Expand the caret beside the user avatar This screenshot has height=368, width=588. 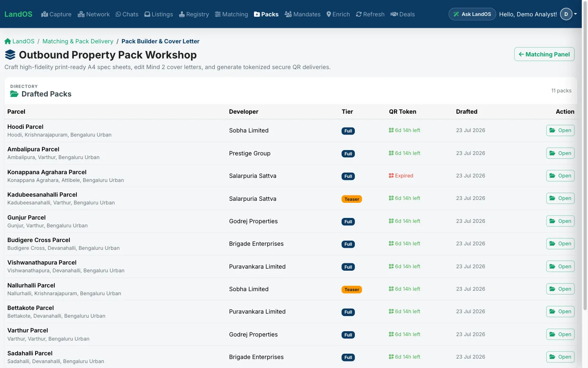[x=575, y=14]
